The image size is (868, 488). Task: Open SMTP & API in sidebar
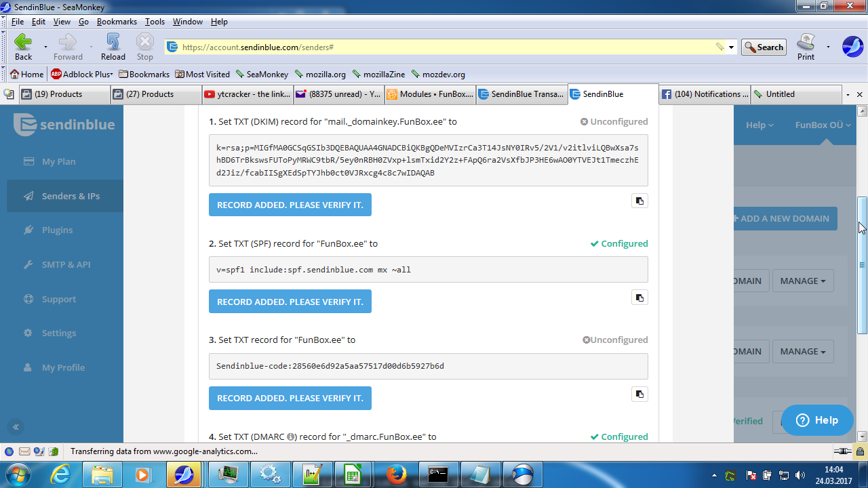click(x=65, y=264)
